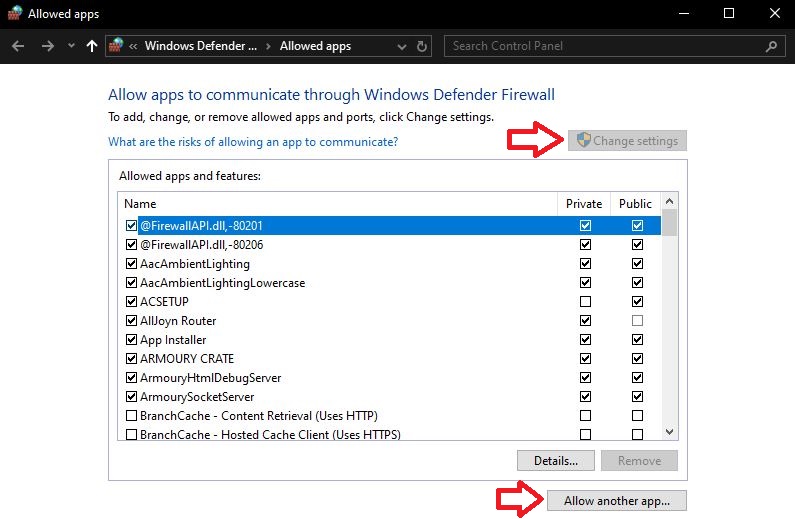The width and height of the screenshot is (795, 519).
Task: Open the Recent locations dropdown arrow
Action: coord(71,46)
